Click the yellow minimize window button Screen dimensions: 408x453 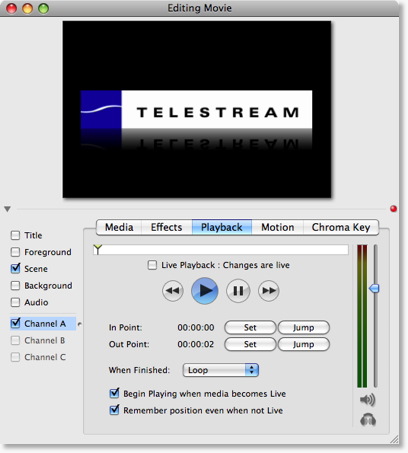click(27, 8)
